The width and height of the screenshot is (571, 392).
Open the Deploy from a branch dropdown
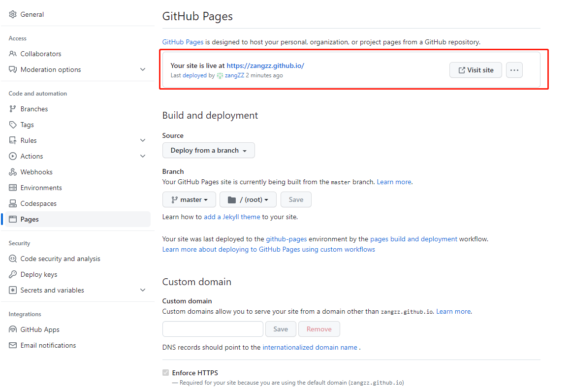coord(208,150)
